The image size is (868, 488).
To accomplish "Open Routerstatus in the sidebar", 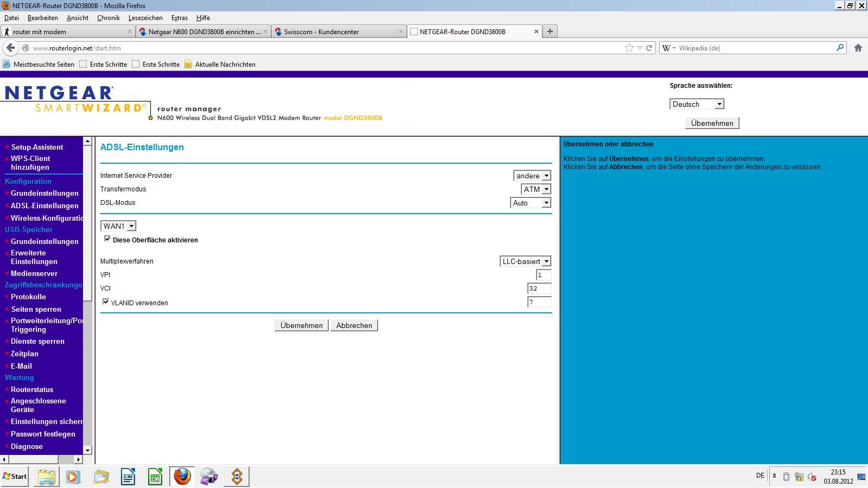I will [x=32, y=389].
